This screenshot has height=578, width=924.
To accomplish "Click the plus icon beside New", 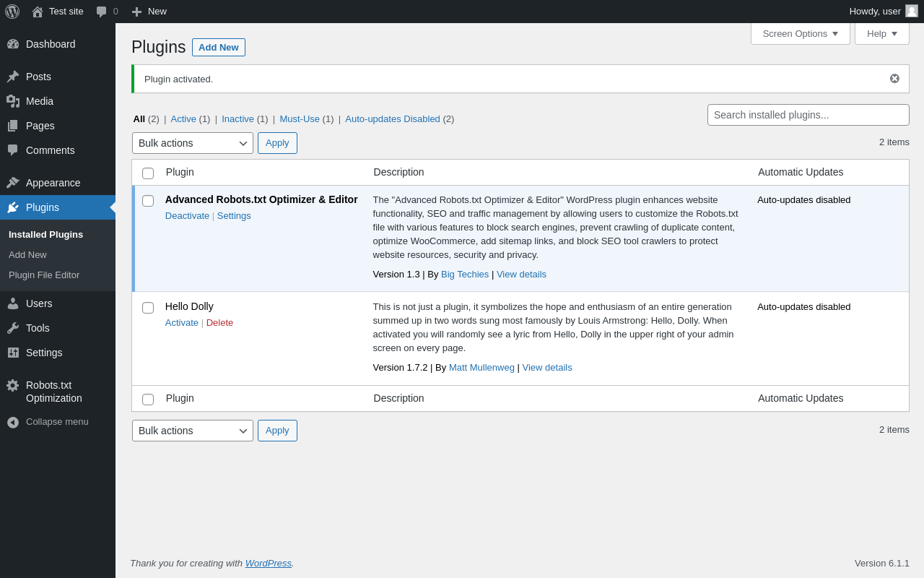I will [x=136, y=12].
